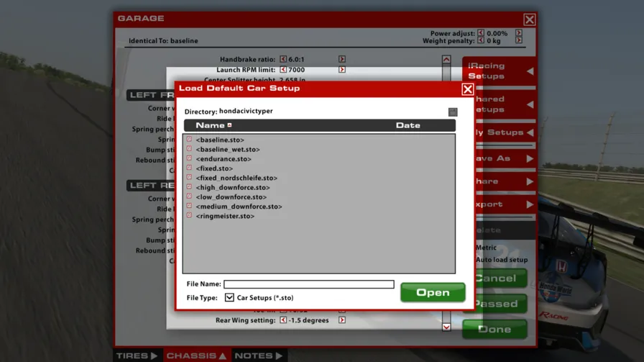Viewport: 644px width, 362px height.
Task: Click the directory browse icon
Action: point(453,112)
